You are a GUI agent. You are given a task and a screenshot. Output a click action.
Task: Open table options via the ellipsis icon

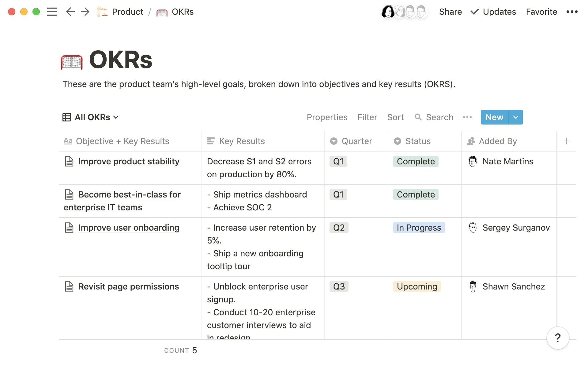[x=467, y=117]
